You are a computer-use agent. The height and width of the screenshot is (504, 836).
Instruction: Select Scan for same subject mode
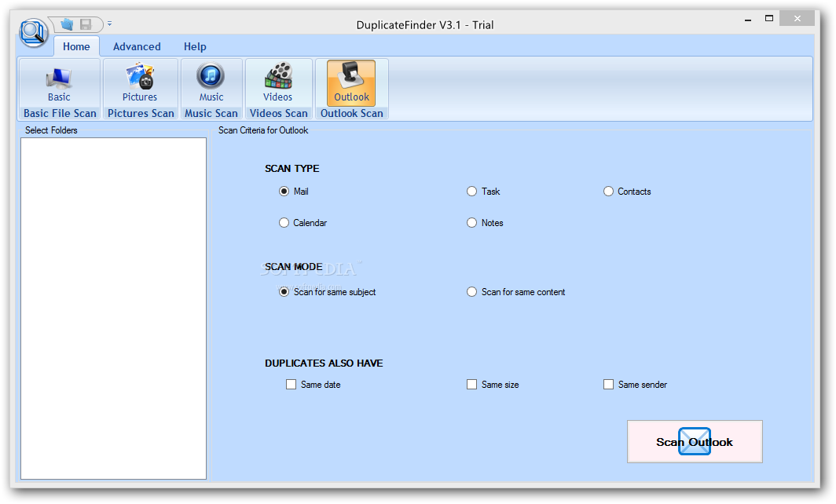328,292
